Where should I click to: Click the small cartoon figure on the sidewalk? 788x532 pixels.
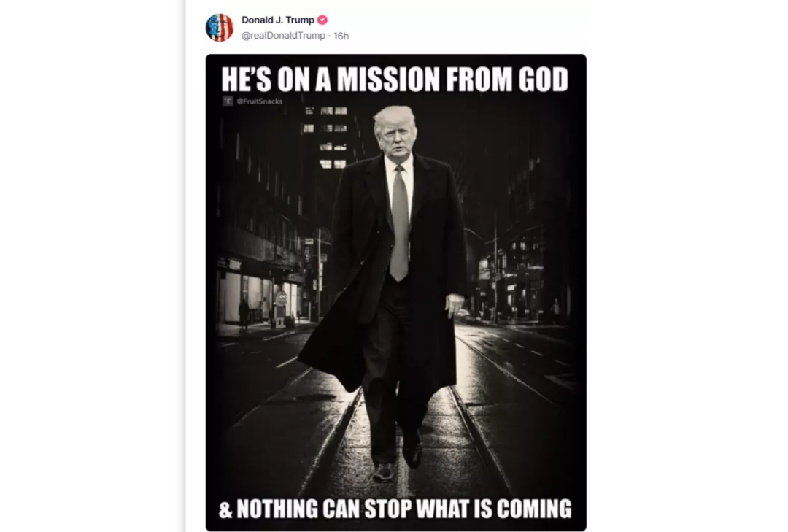(280, 309)
